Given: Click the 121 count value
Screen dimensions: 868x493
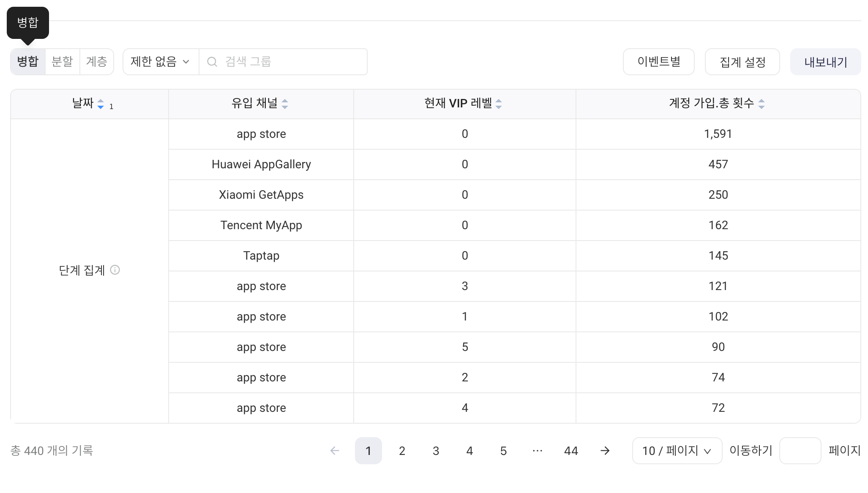Looking at the screenshot, I should tap(718, 286).
